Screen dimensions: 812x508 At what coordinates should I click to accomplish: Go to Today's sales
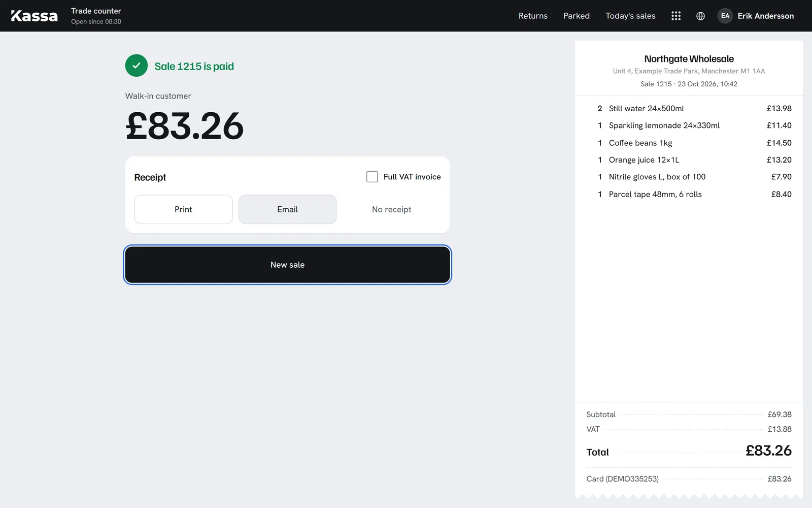click(630, 16)
